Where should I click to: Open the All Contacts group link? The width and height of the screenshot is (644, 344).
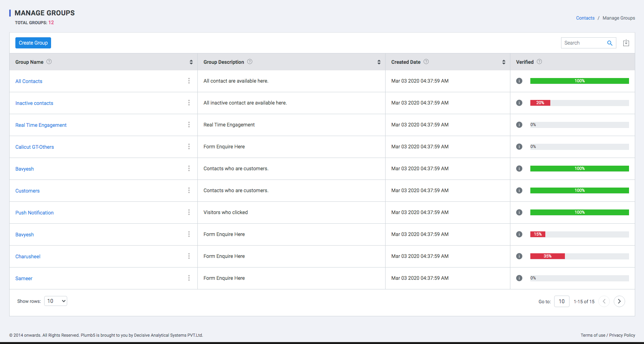click(29, 81)
